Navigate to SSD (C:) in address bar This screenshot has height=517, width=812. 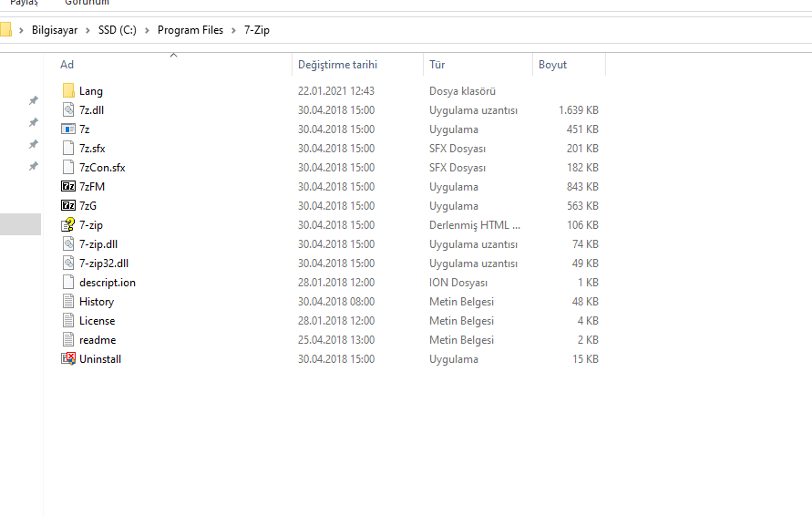[x=117, y=30]
